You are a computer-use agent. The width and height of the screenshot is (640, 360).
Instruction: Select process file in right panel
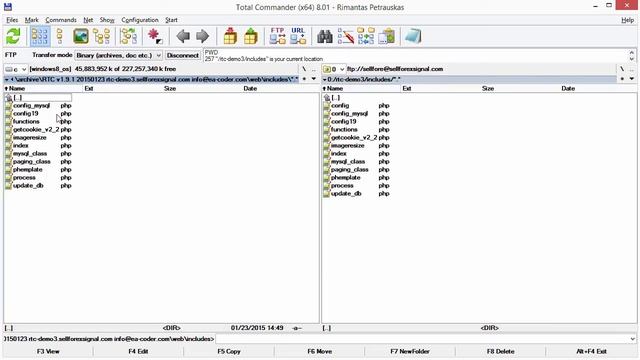coord(356,185)
